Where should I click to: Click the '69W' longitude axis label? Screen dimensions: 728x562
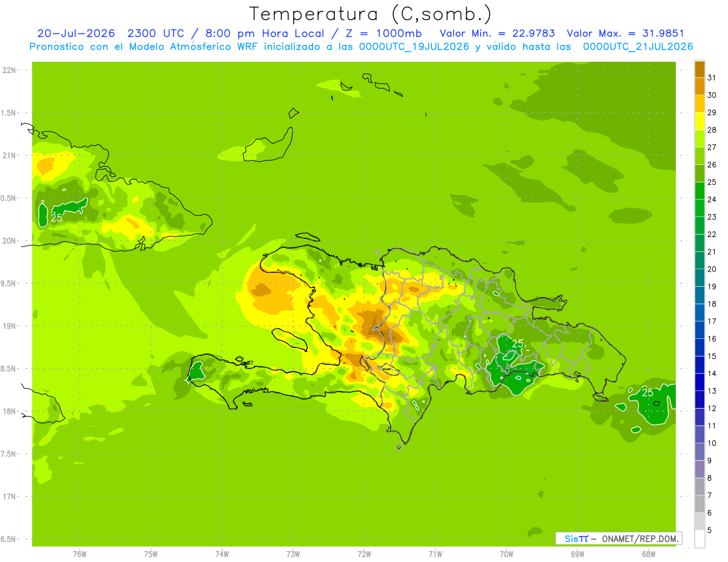coord(578,554)
